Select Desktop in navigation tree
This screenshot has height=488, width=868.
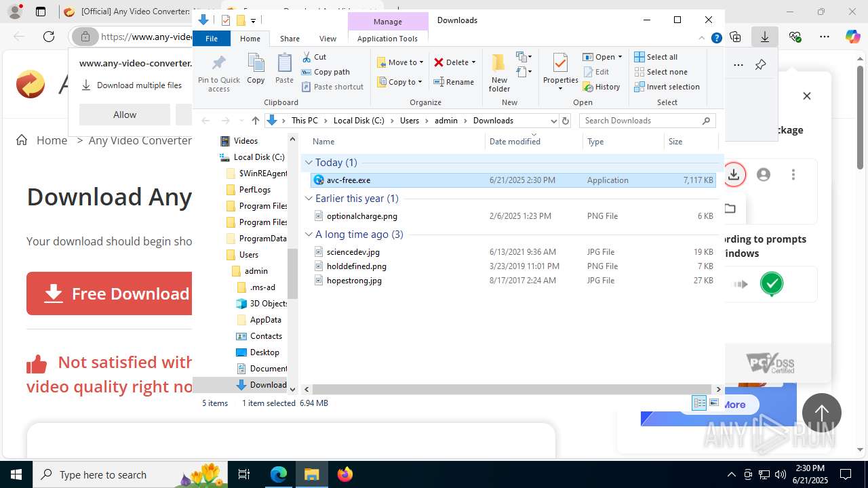pyautogui.click(x=264, y=352)
